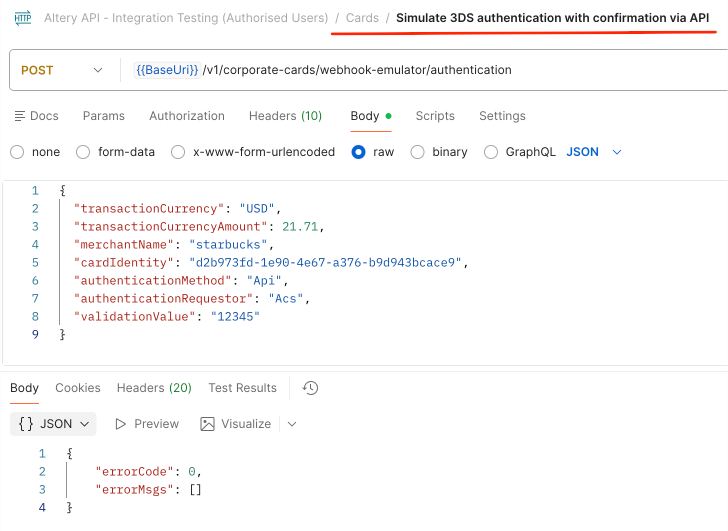Screen dimensions: 728x531
Task: Open the Docs tab
Action: coord(37,116)
